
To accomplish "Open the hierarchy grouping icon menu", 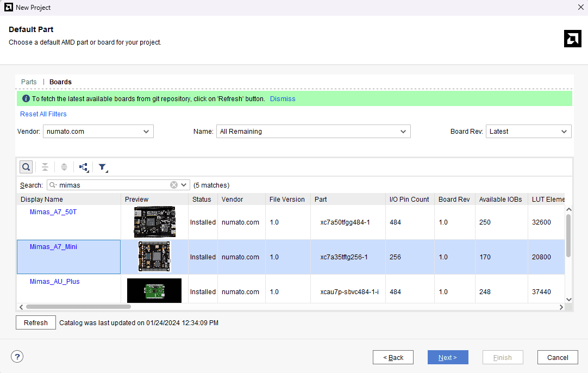I will click(x=84, y=167).
